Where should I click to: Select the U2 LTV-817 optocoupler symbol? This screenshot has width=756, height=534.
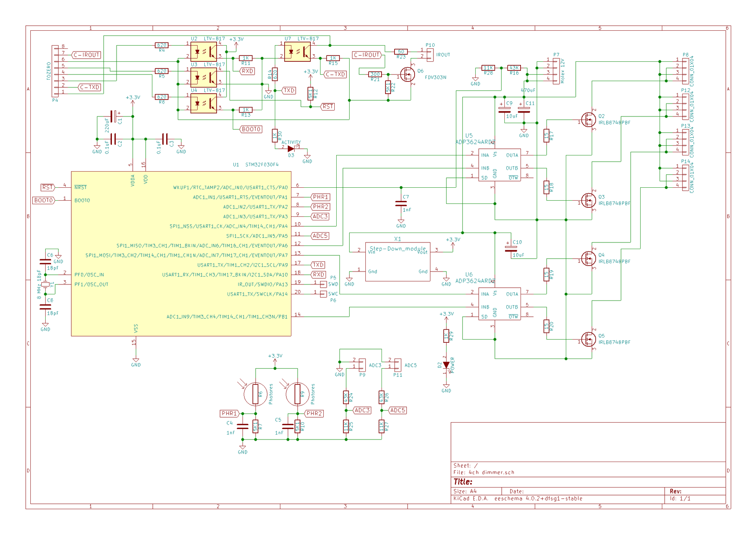pyautogui.click(x=204, y=52)
